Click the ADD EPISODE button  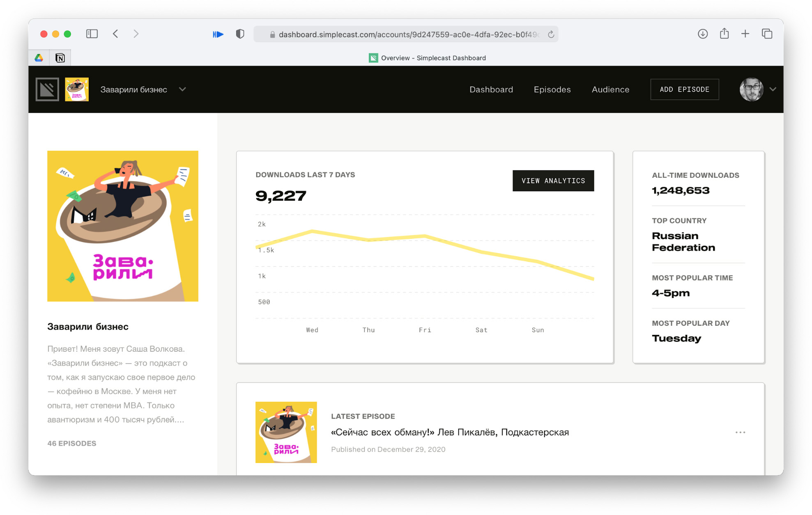[684, 89]
